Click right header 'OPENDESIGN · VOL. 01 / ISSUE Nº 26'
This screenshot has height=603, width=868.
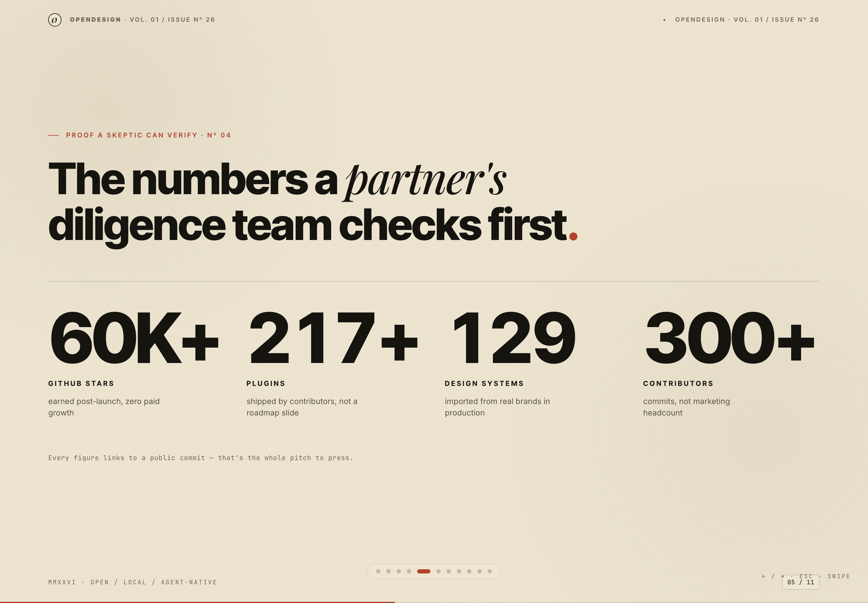point(747,20)
